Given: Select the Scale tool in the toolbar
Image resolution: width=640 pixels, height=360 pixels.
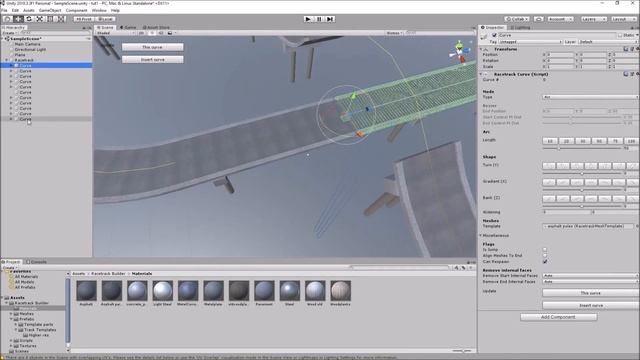Looking at the screenshot, I should pyautogui.click(x=40, y=19).
